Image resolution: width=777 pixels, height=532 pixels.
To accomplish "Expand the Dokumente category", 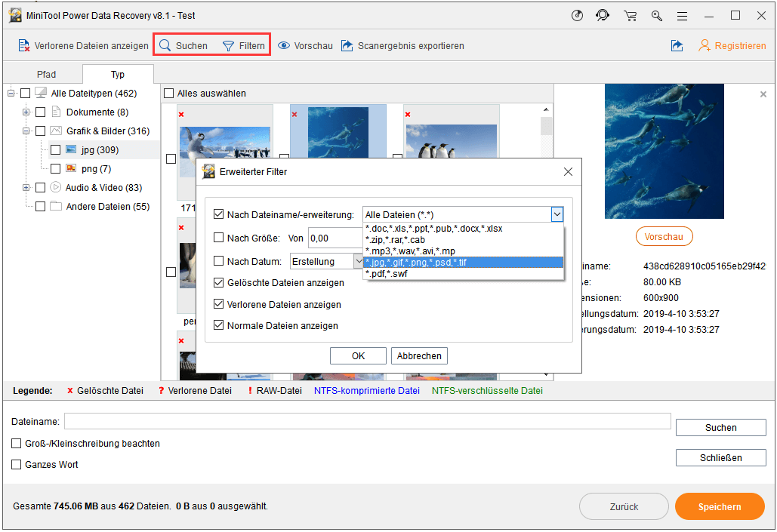I will [26, 112].
